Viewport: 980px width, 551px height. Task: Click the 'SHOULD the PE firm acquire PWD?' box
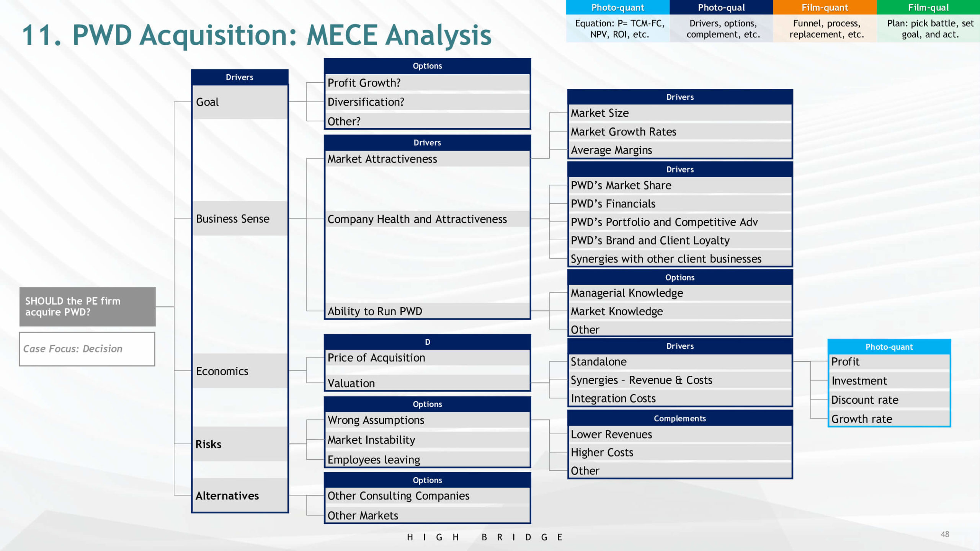pyautogui.click(x=88, y=306)
